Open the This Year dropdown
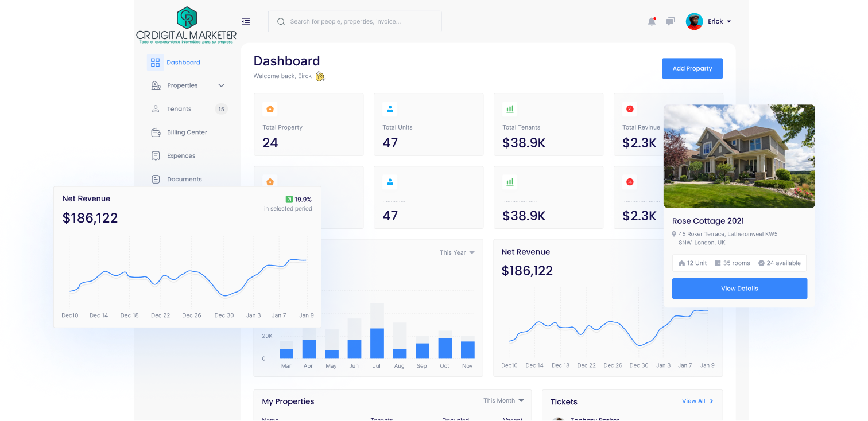 click(457, 252)
